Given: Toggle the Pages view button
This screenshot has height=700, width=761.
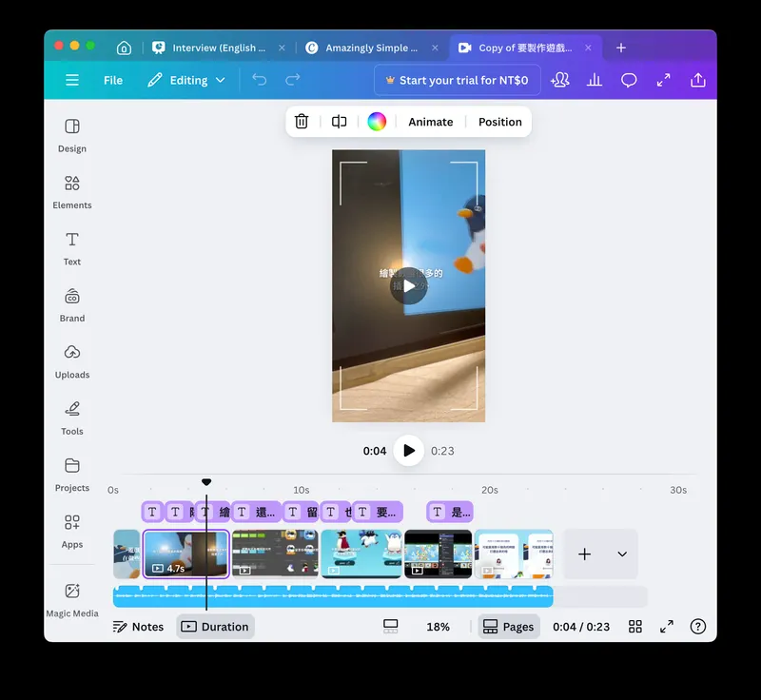Looking at the screenshot, I should [509, 627].
